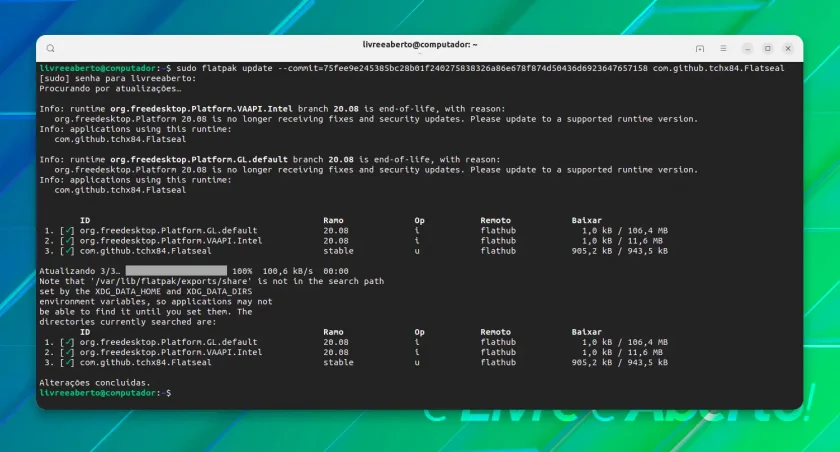Image resolution: width=840 pixels, height=452 pixels.
Task: Click checkmark beside first Flatseal table entry
Action: (68, 251)
